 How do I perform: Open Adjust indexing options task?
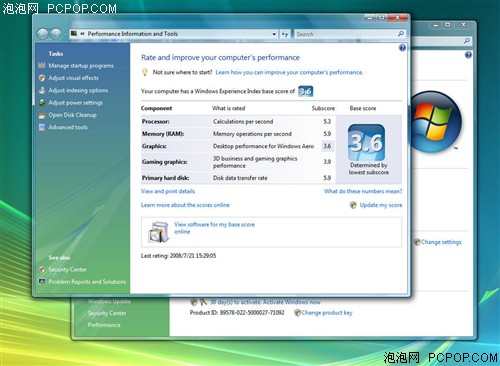point(78,90)
